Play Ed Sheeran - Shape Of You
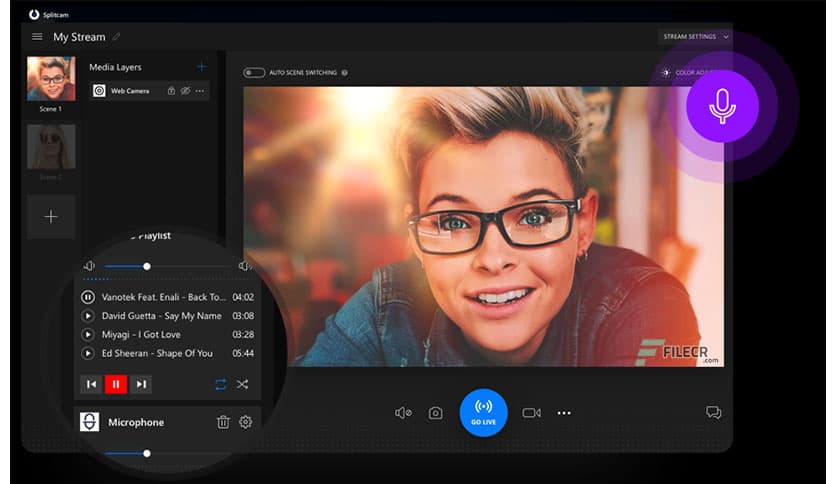The height and width of the screenshot is (484, 836). pyautogui.click(x=87, y=353)
